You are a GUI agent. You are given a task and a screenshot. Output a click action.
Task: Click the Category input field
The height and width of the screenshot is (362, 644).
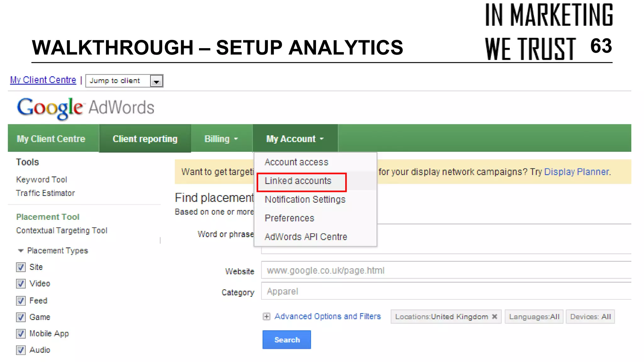[446, 291]
